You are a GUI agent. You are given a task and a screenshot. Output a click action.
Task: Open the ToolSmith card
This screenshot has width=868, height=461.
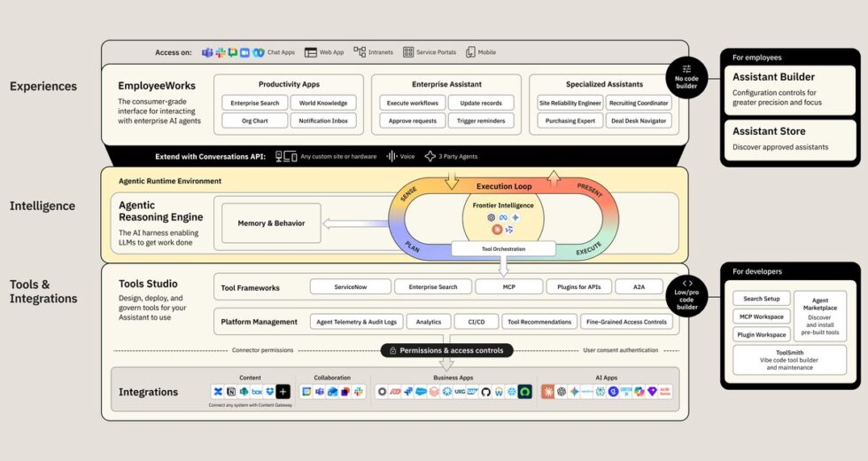coord(789,360)
